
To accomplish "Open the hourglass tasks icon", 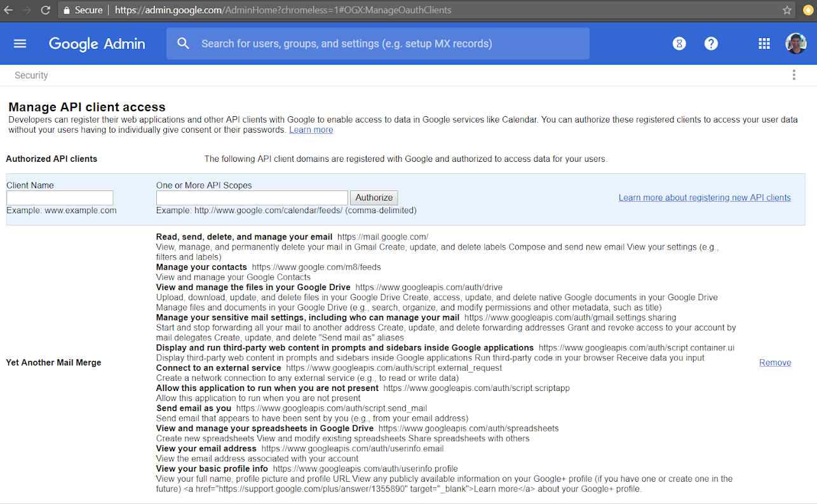I will tap(679, 44).
